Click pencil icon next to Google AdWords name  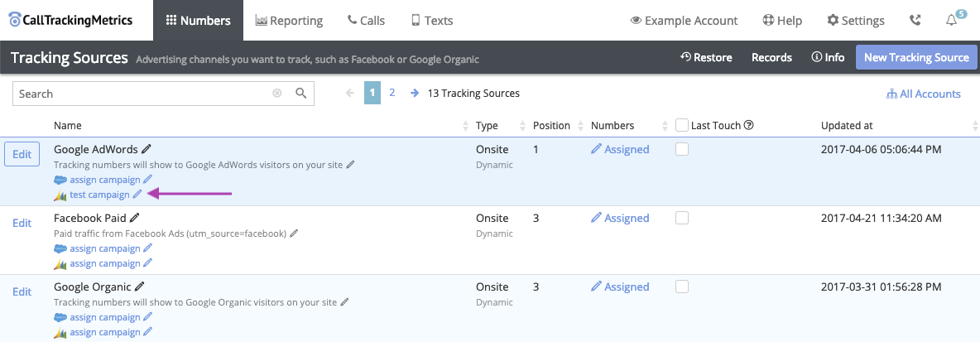pyautogui.click(x=147, y=149)
